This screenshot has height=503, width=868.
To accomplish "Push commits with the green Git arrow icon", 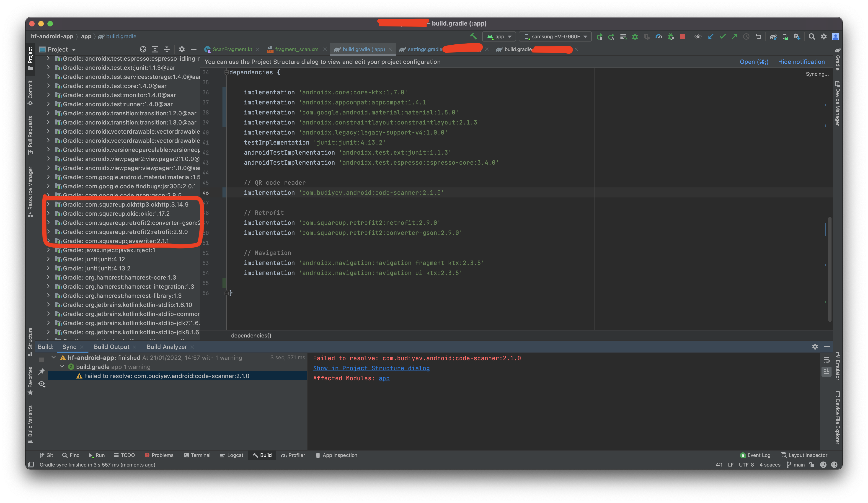I will point(734,36).
